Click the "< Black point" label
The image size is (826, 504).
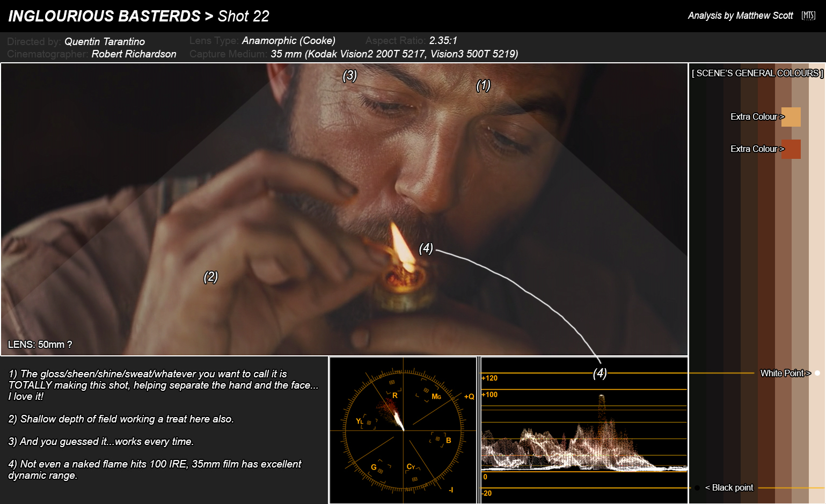coord(729,487)
